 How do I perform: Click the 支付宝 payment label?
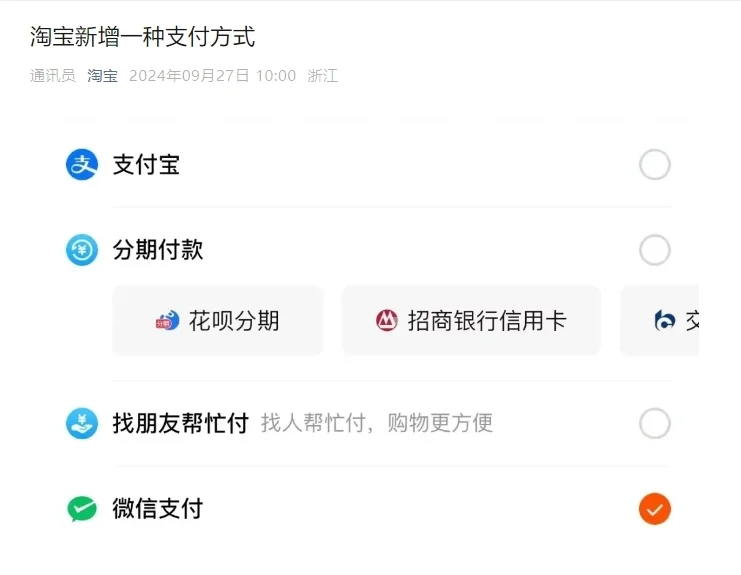click(146, 165)
